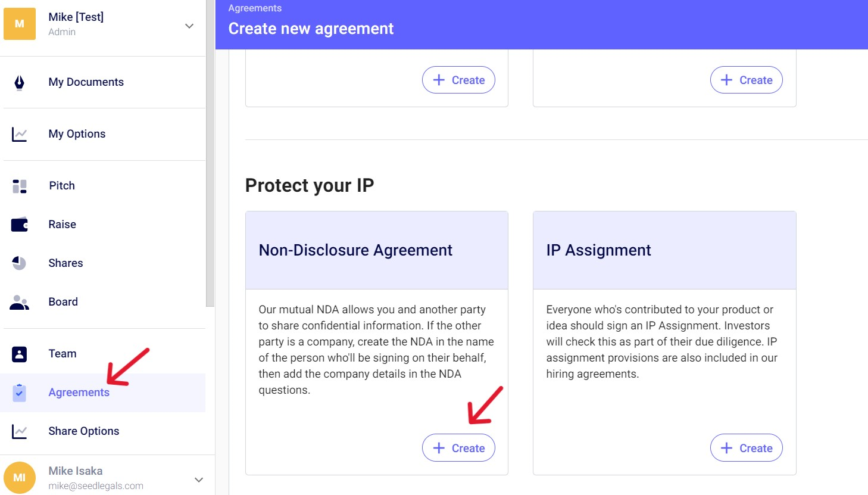Open the Agreements sidebar menu item

(x=79, y=393)
